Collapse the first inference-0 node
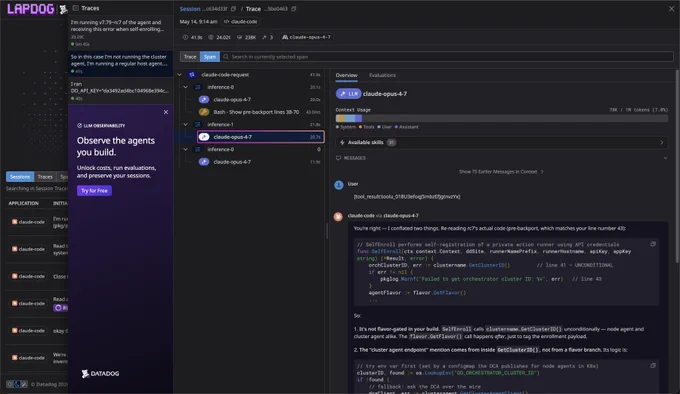 186,87
